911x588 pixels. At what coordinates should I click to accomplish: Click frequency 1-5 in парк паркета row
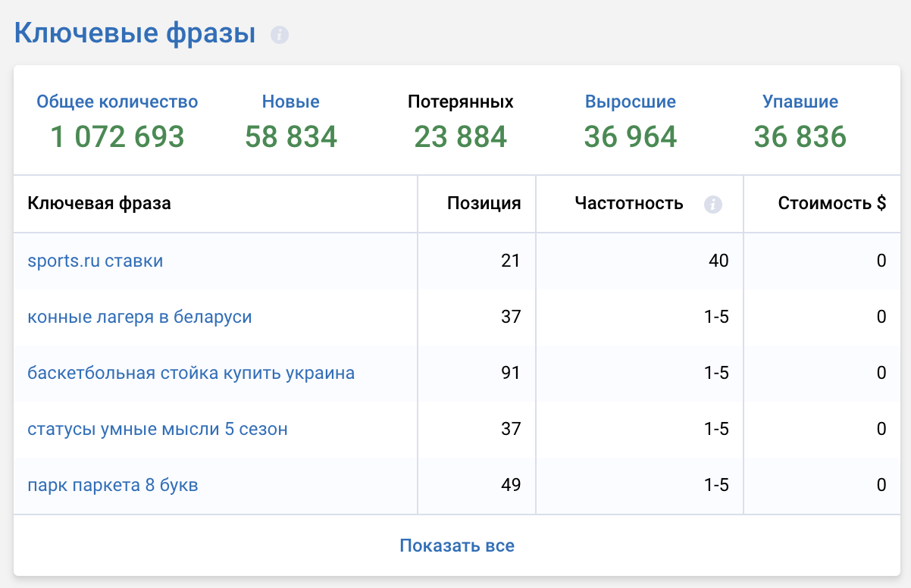click(x=716, y=485)
